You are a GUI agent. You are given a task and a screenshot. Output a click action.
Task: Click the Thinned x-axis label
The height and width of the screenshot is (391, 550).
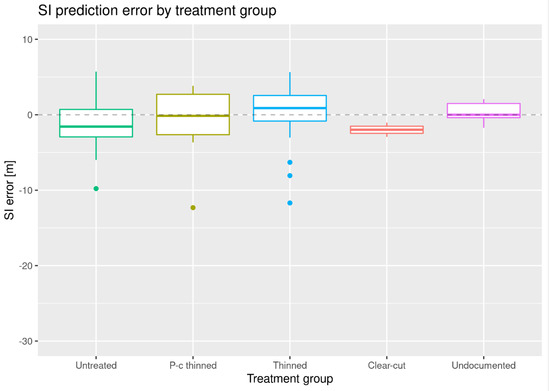pos(290,365)
